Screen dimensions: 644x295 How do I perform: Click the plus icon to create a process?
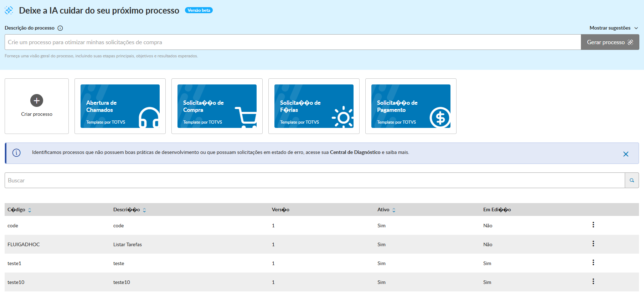click(x=37, y=100)
